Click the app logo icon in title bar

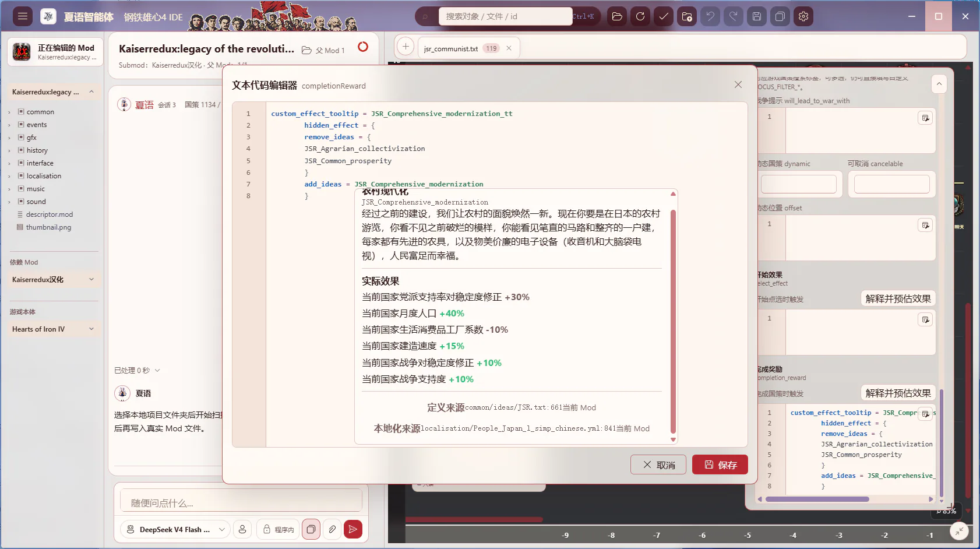pos(48,16)
